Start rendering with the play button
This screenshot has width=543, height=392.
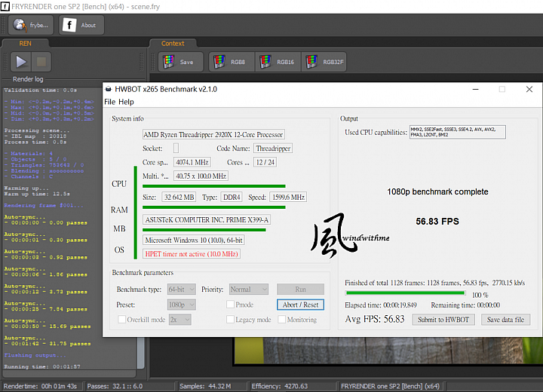(21, 62)
